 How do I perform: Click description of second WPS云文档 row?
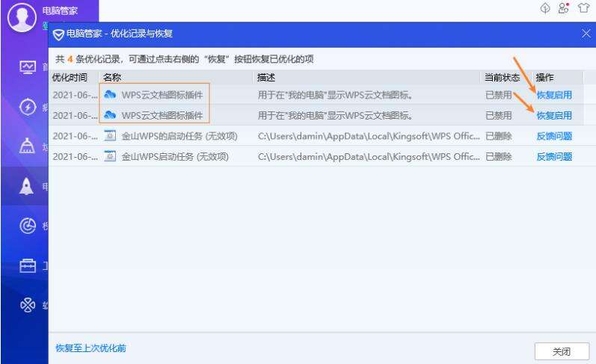coord(335,116)
